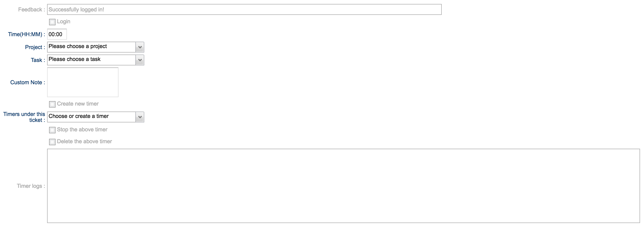The width and height of the screenshot is (644, 226).
Task: Click inside the Timer logs text area
Action: pos(343,186)
